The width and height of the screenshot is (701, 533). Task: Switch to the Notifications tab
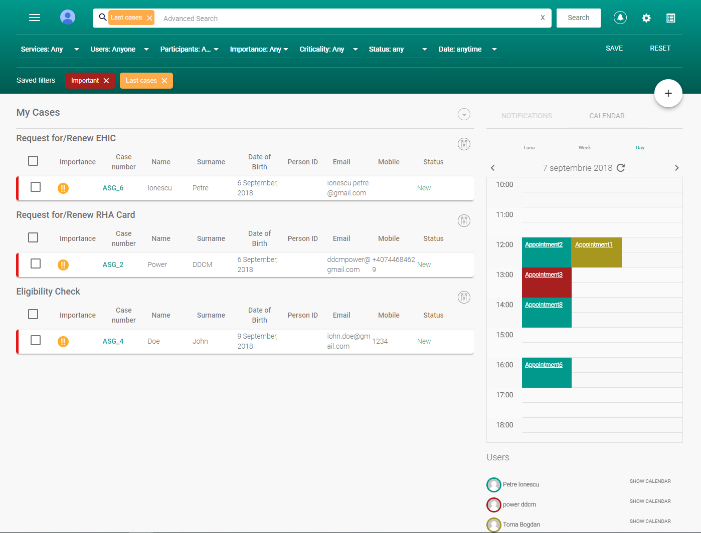pyautogui.click(x=526, y=116)
